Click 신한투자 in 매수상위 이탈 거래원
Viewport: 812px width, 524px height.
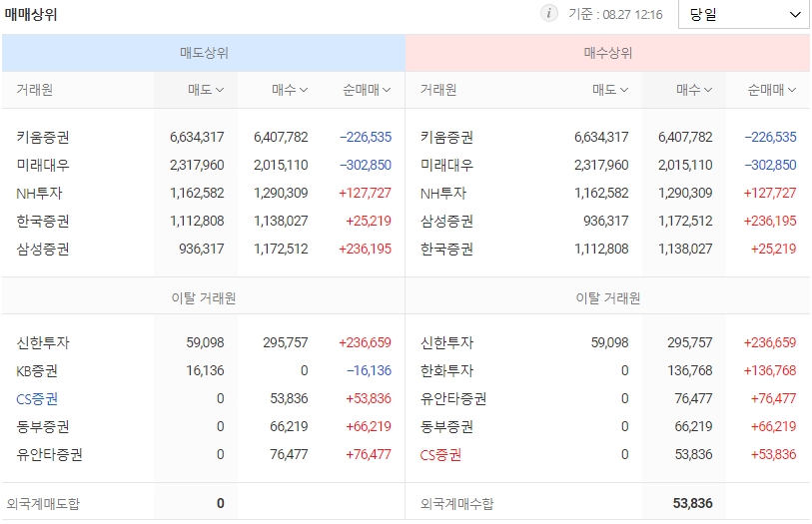pos(446,342)
